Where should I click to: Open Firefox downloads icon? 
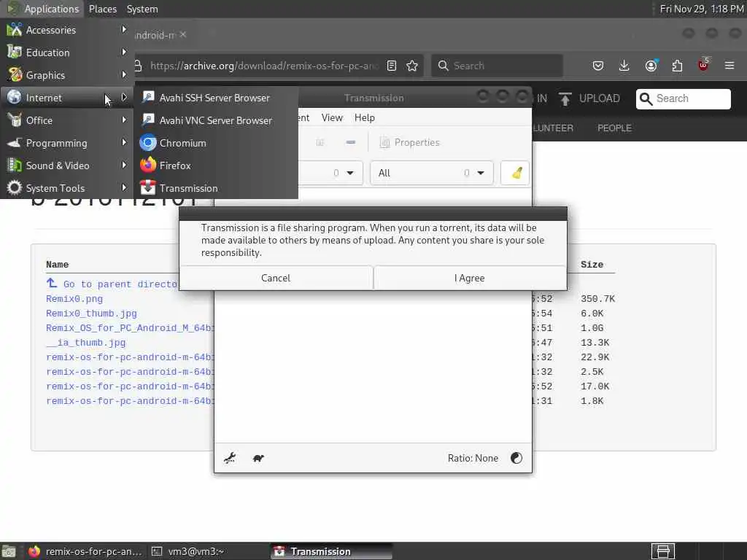tap(624, 66)
